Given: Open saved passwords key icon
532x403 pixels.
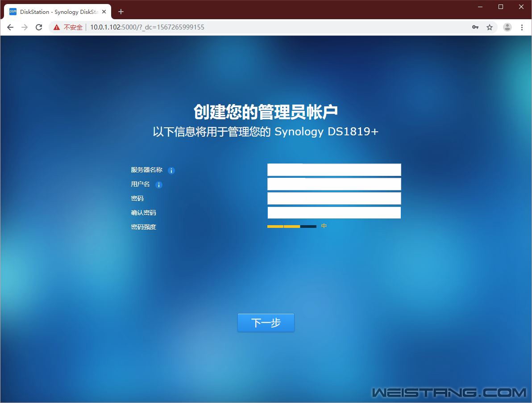Looking at the screenshot, I should (475, 27).
